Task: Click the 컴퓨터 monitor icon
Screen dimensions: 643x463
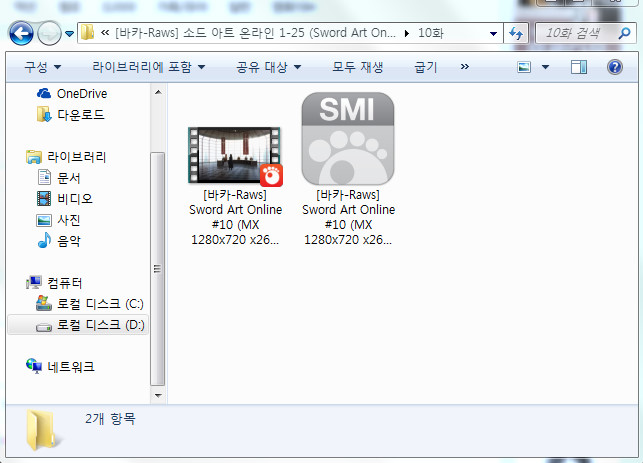Action: (34, 282)
